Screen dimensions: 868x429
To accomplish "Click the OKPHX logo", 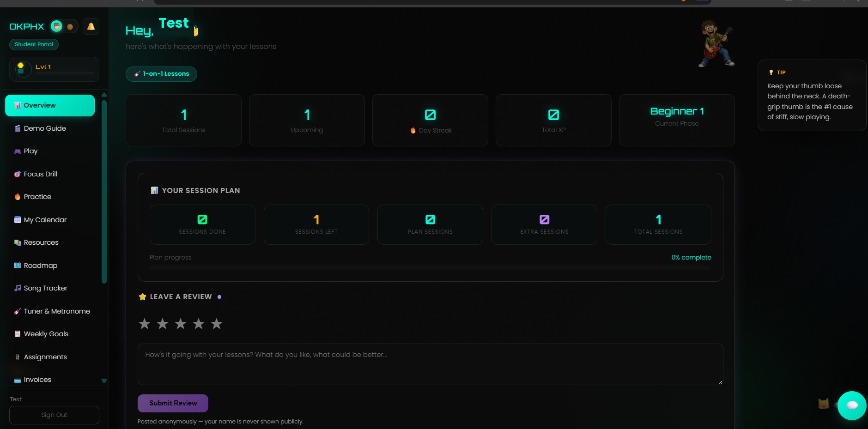I will tap(27, 27).
